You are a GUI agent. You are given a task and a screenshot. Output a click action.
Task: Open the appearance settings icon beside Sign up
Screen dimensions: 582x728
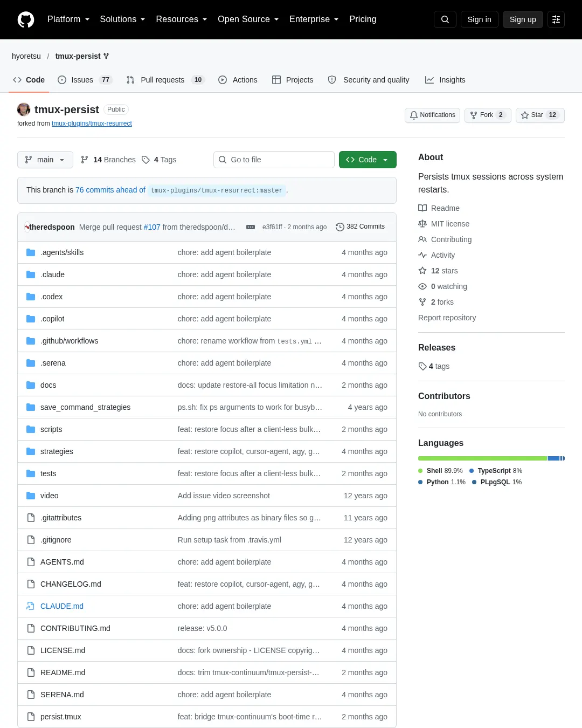[556, 19]
